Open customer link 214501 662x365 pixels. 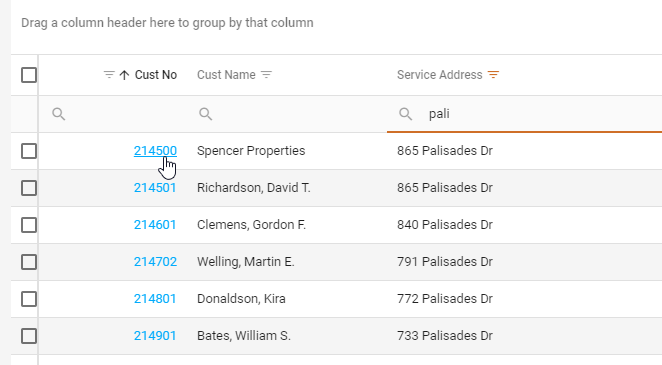pyautogui.click(x=155, y=188)
